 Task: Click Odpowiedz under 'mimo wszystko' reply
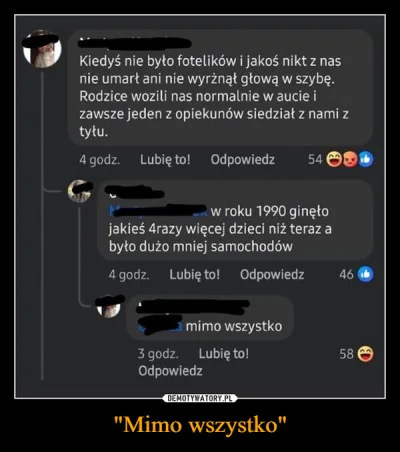tap(170, 371)
